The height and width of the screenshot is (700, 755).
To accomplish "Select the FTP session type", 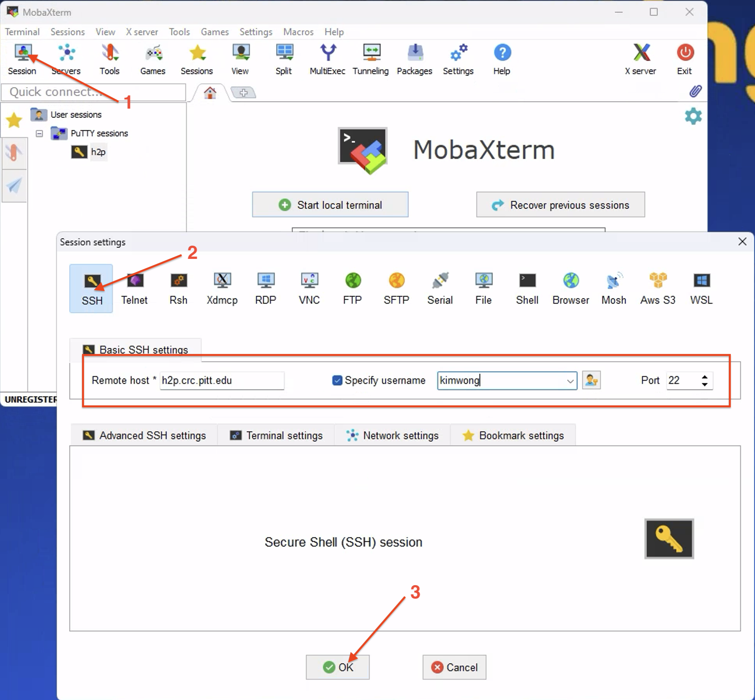I will click(353, 288).
